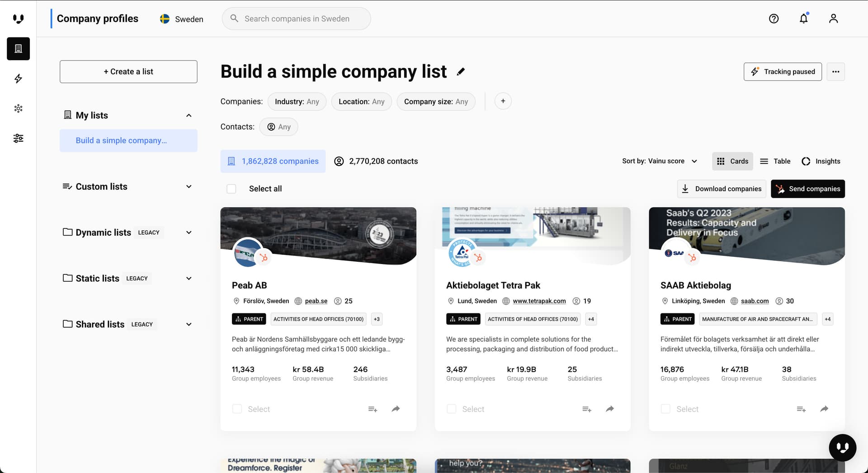Expand the Dynamic lists section
868x473 pixels.
[x=189, y=232]
